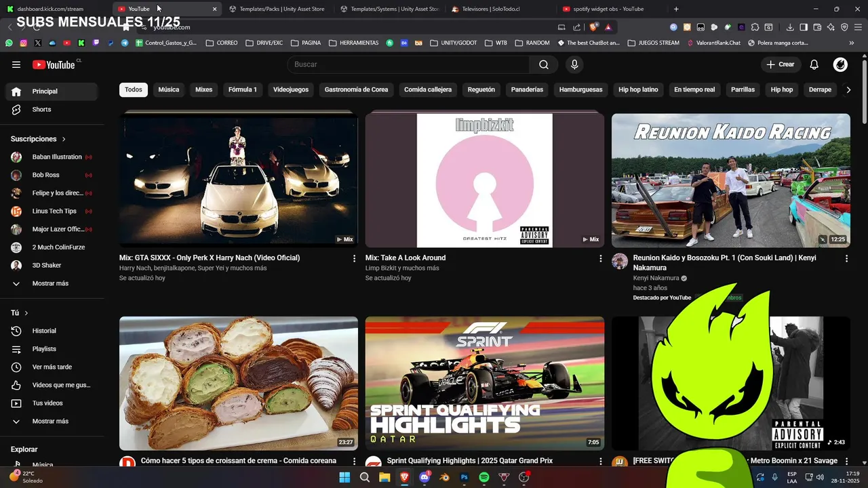This screenshot has height=488, width=868.
Task: Select the Fórmula 1 filter chip
Action: coord(243,89)
